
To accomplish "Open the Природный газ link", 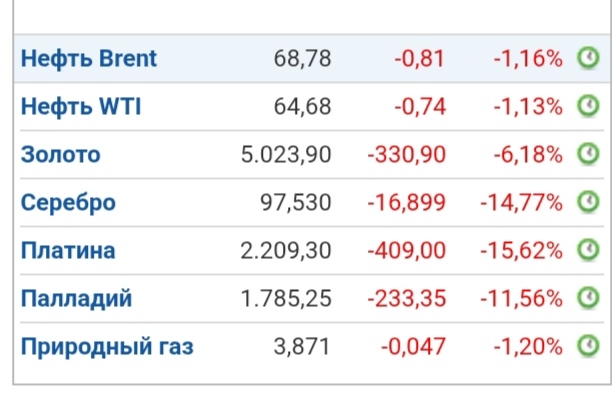I will click(107, 347).
